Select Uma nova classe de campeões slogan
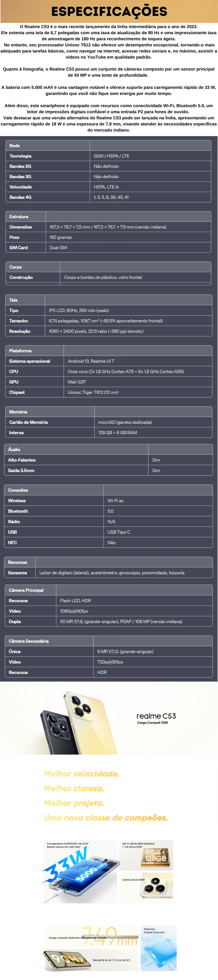Image resolution: width=218 pixels, height=980 pixels. tap(106, 818)
